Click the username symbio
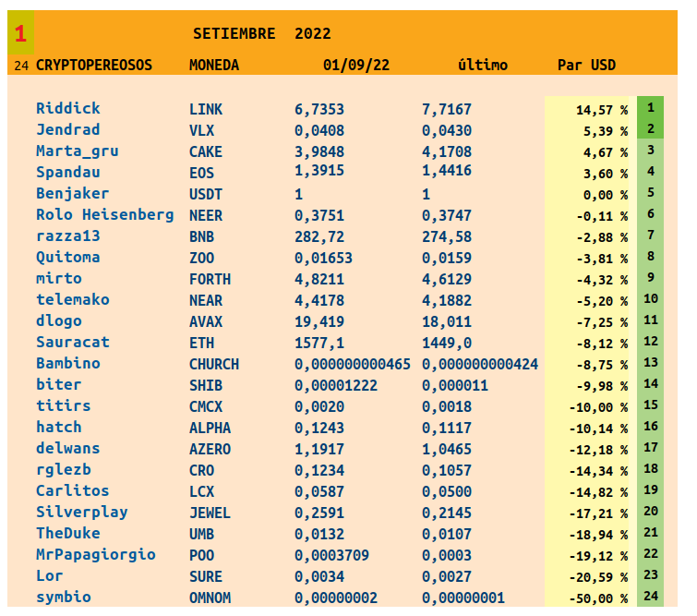This screenshot has width=697, height=616. [64, 598]
